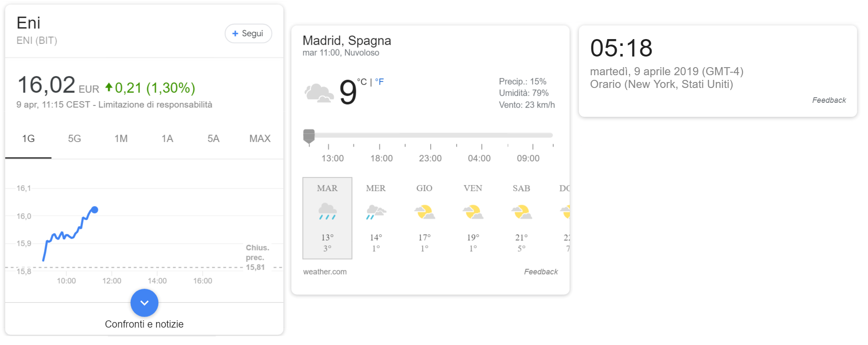Open the Limitazione di responsabilità link
Screen dimensions: 868x345
155,105
